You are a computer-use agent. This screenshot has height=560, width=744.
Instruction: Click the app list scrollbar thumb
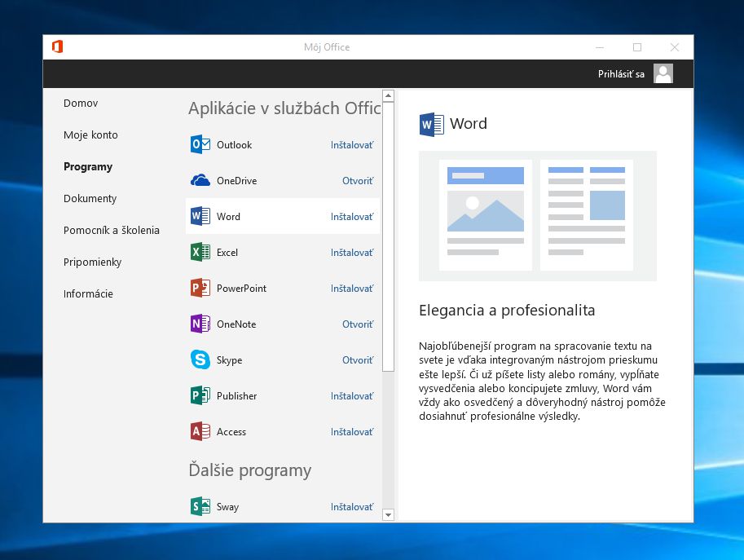click(388, 236)
